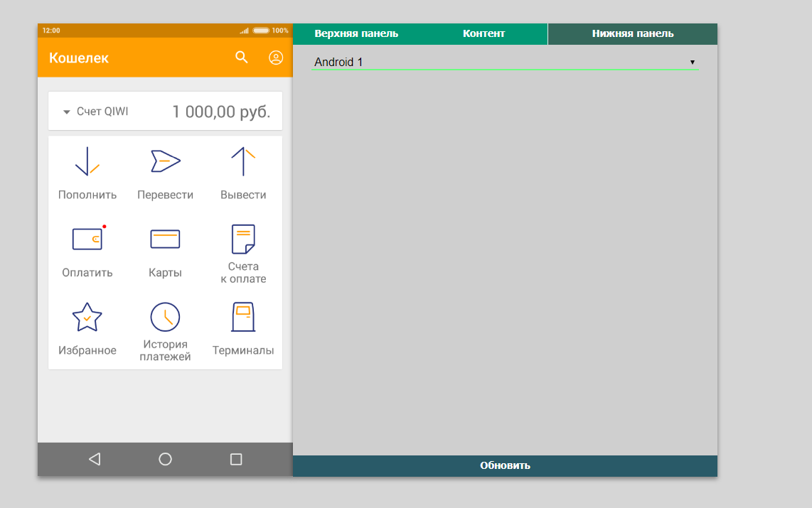Expand the Счет QIWI account dropdown arrow
This screenshot has height=508, width=812.
point(66,112)
